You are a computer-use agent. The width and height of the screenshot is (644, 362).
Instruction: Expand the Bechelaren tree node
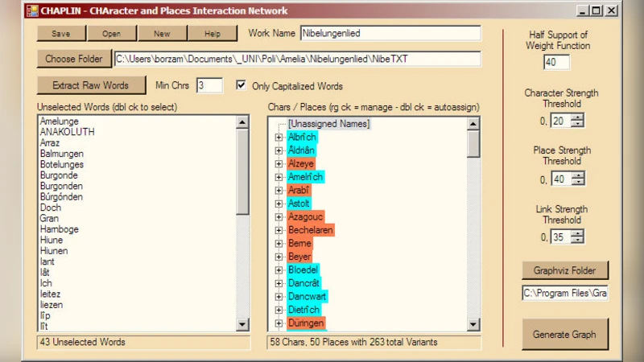[279, 230]
